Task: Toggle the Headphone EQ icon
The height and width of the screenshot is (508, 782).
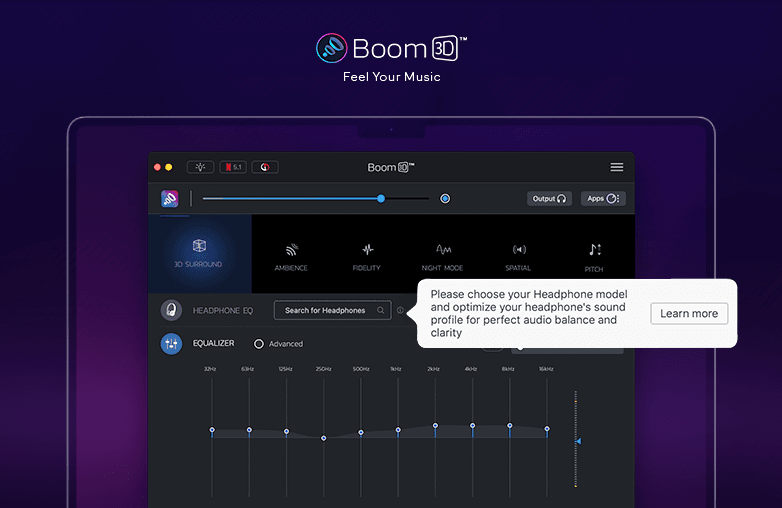Action: click(x=171, y=310)
